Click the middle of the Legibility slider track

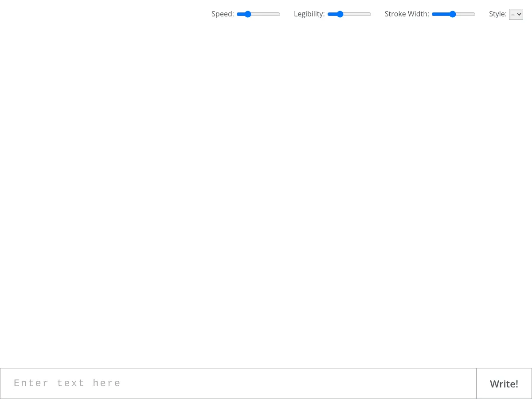click(349, 14)
